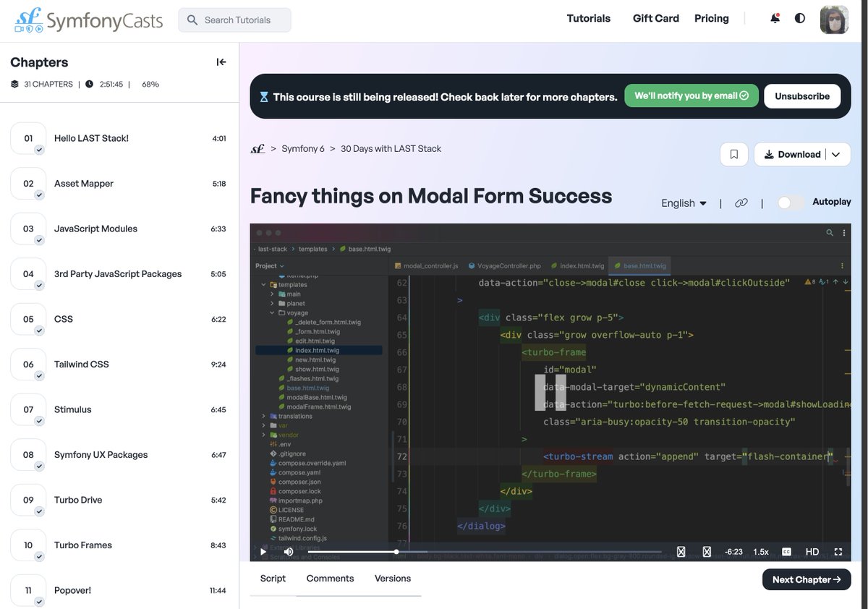Go to the Gift Card page
This screenshot has width=868, height=609.
click(656, 19)
